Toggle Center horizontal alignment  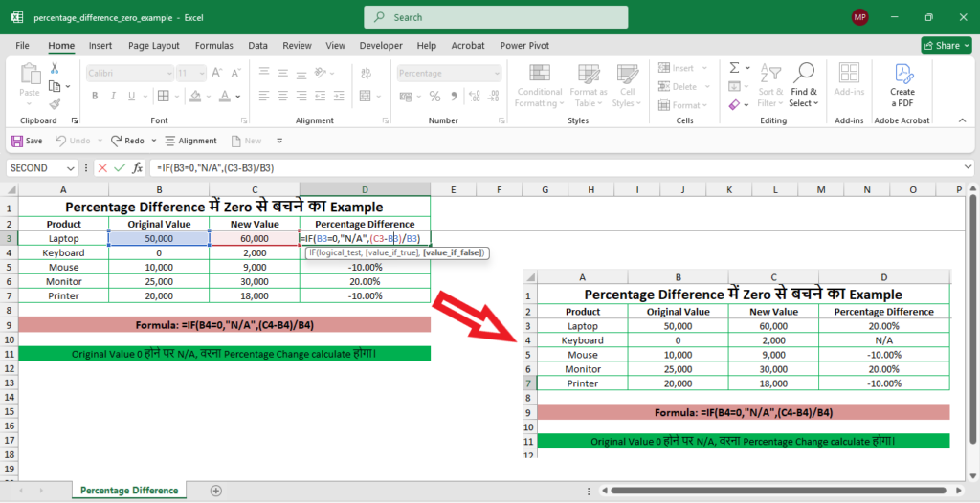coord(282,96)
